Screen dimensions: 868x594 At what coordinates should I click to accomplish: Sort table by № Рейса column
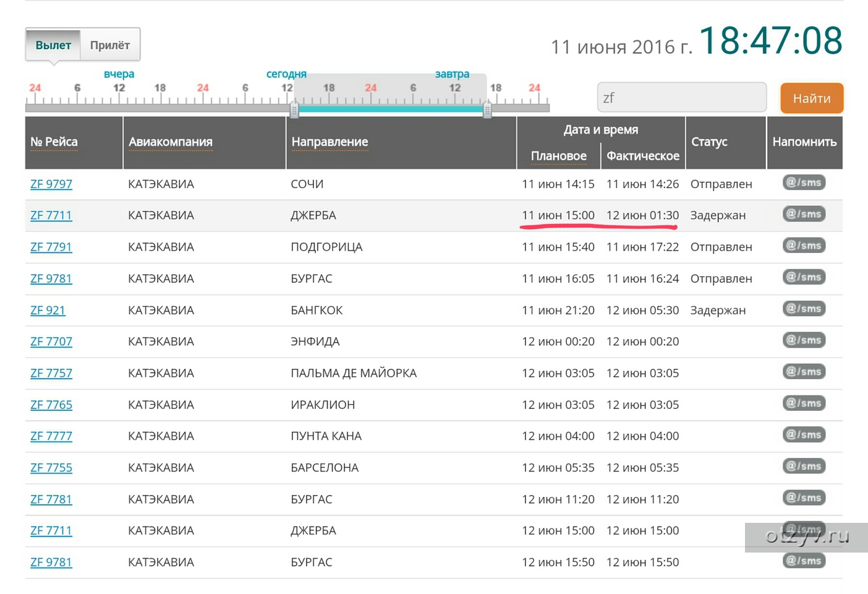(54, 142)
